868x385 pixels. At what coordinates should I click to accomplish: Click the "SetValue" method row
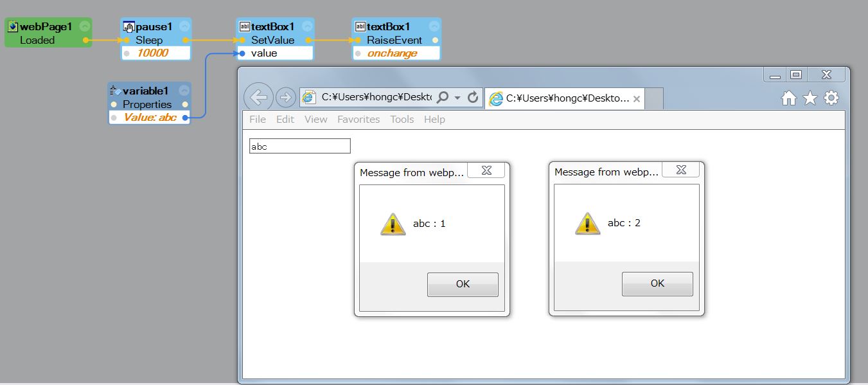tap(274, 40)
